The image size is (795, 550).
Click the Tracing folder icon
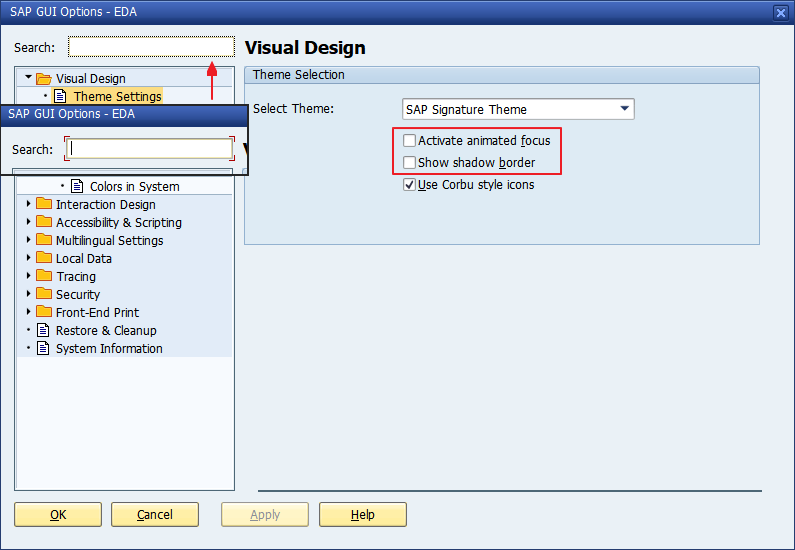[x=44, y=276]
